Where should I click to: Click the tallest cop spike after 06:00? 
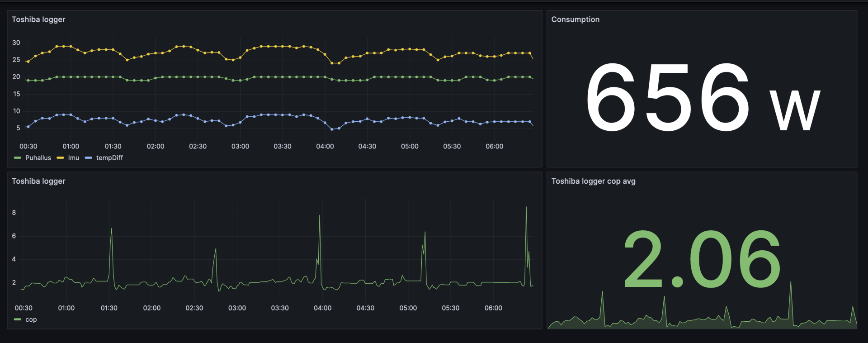point(526,208)
